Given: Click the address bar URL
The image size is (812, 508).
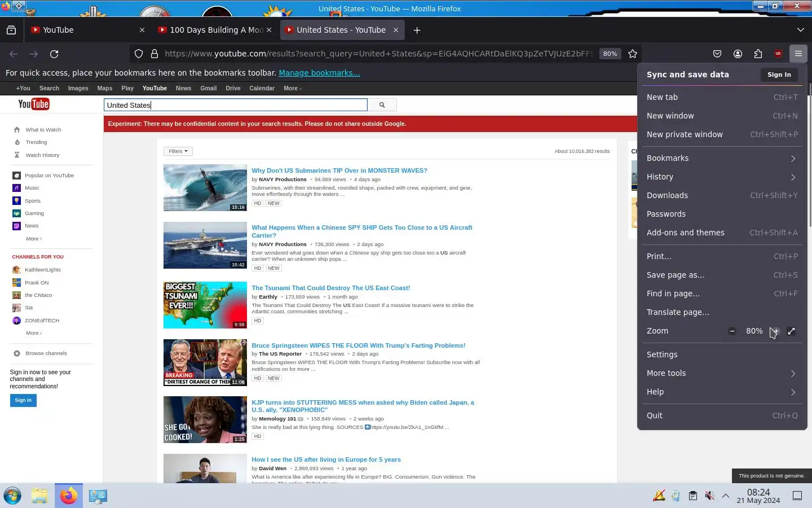Looking at the screenshot, I should [x=379, y=54].
